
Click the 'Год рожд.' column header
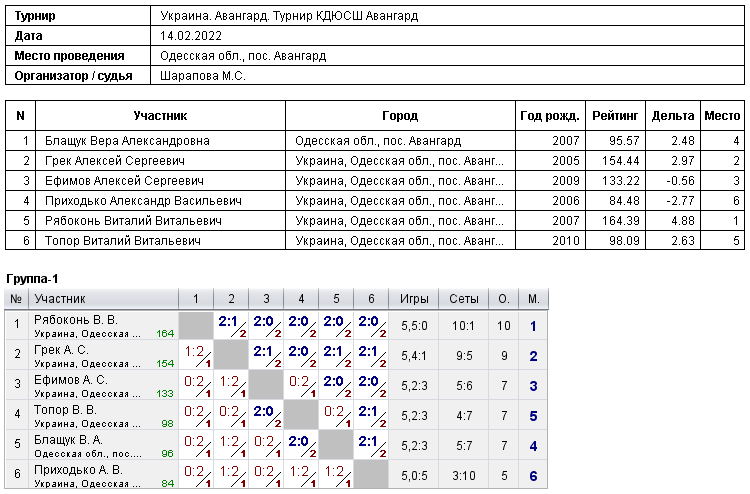[550, 116]
